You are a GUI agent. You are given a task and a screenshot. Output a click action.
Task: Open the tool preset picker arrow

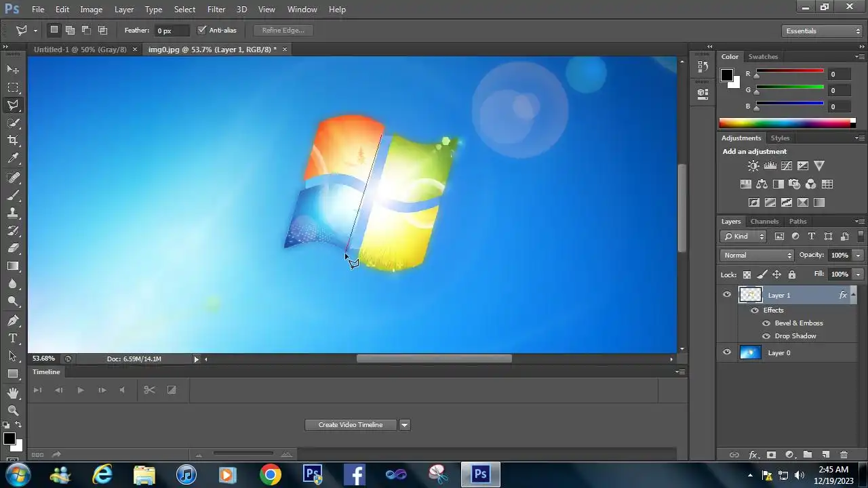(35, 30)
